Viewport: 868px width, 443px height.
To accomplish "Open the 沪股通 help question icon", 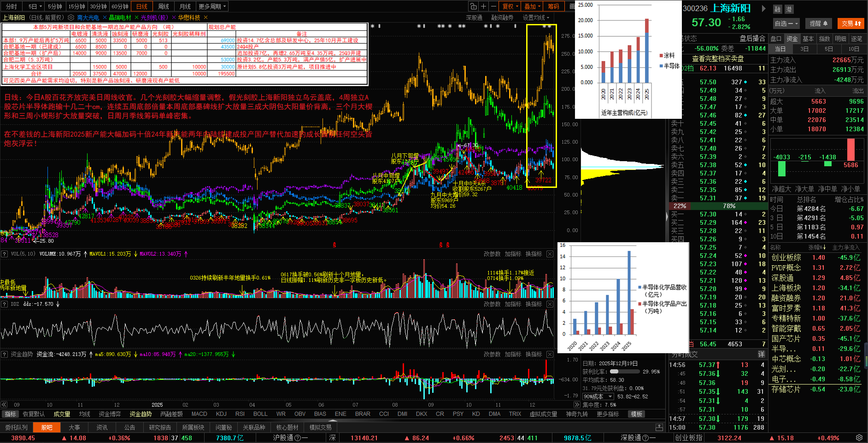I will (298, 438).
